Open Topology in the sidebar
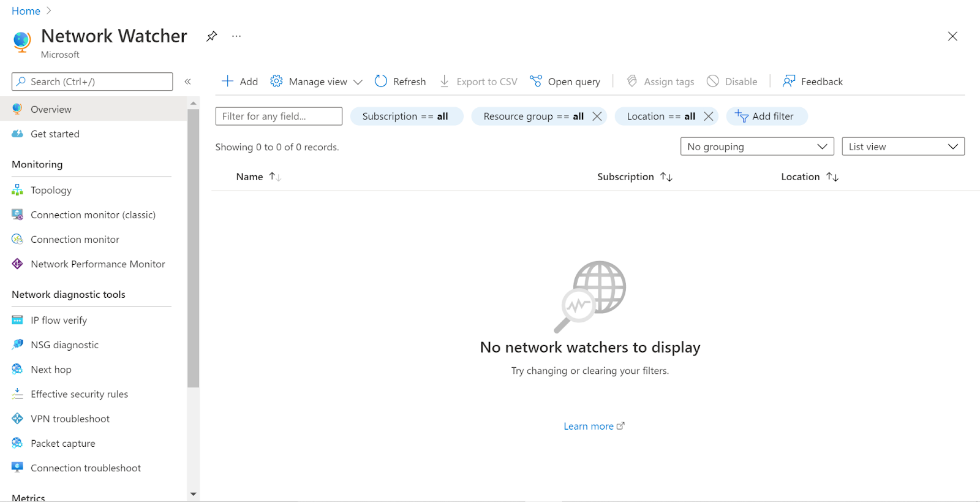This screenshot has height=502, width=980. pyautogui.click(x=51, y=191)
